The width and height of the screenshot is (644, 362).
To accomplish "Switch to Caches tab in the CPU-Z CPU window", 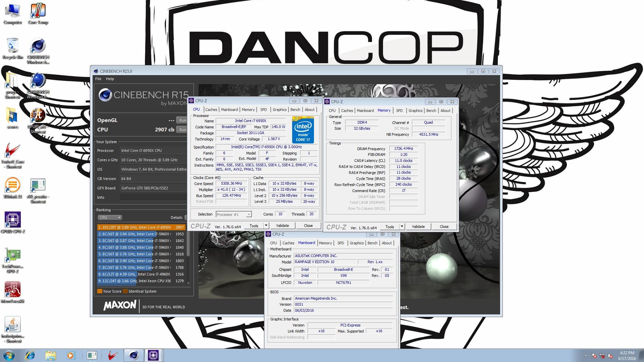I will (x=211, y=110).
